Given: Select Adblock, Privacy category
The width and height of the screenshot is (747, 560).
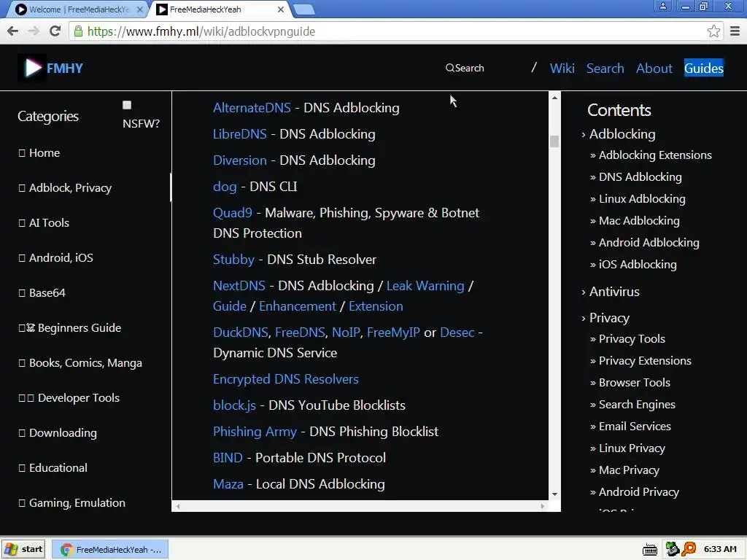Looking at the screenshot, I should coord(65,187).
